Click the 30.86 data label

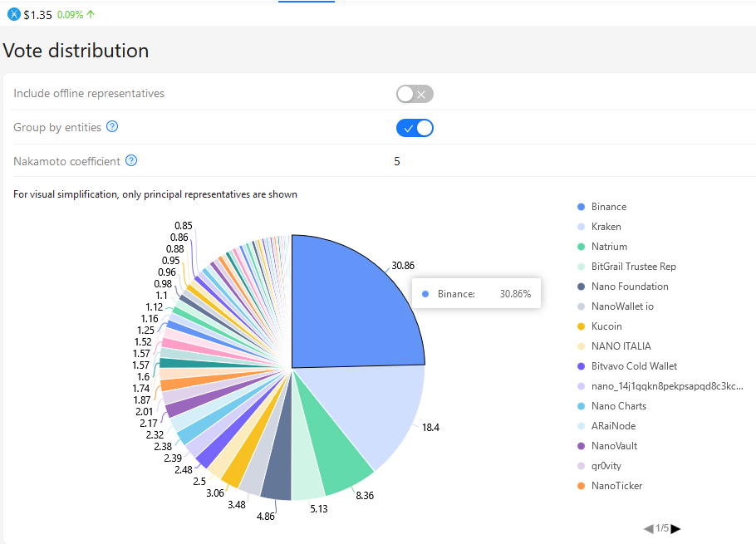coord(403,266)
